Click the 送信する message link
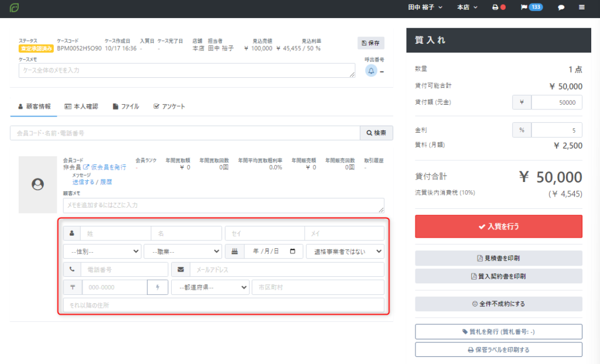 pyautogui.click(x=83, y=182)
